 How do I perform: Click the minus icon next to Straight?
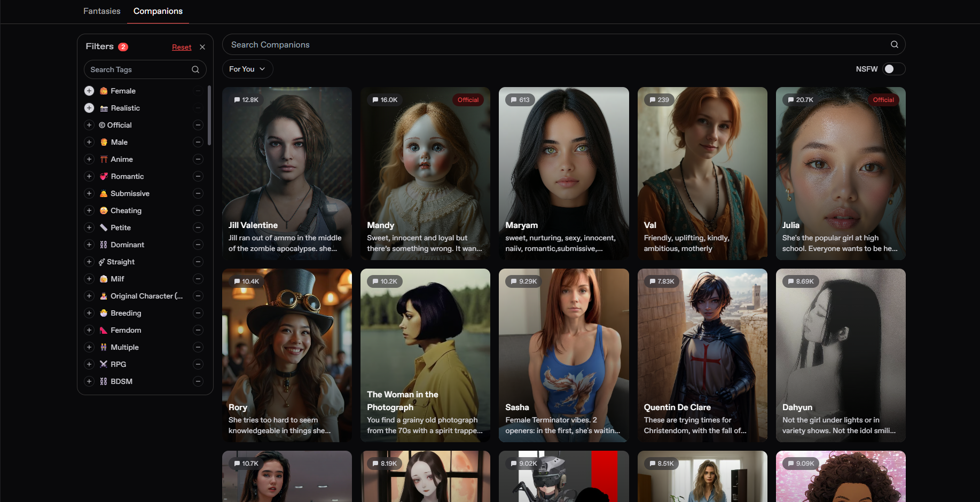198,262
